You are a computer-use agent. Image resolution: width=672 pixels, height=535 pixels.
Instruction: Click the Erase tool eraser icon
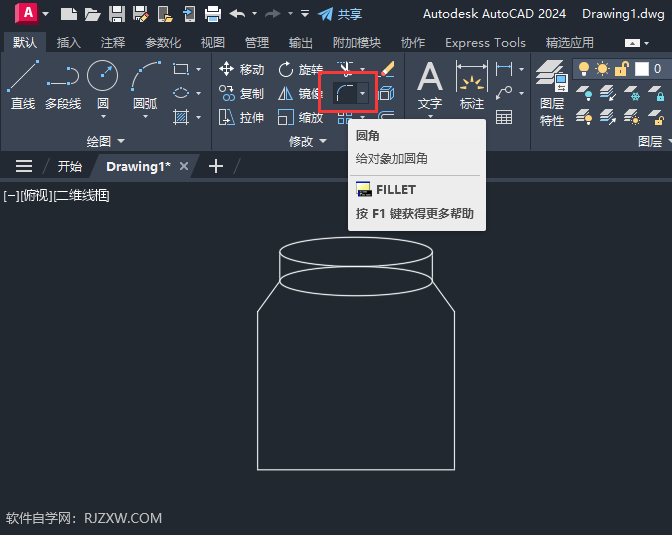(x=387, y=69)
